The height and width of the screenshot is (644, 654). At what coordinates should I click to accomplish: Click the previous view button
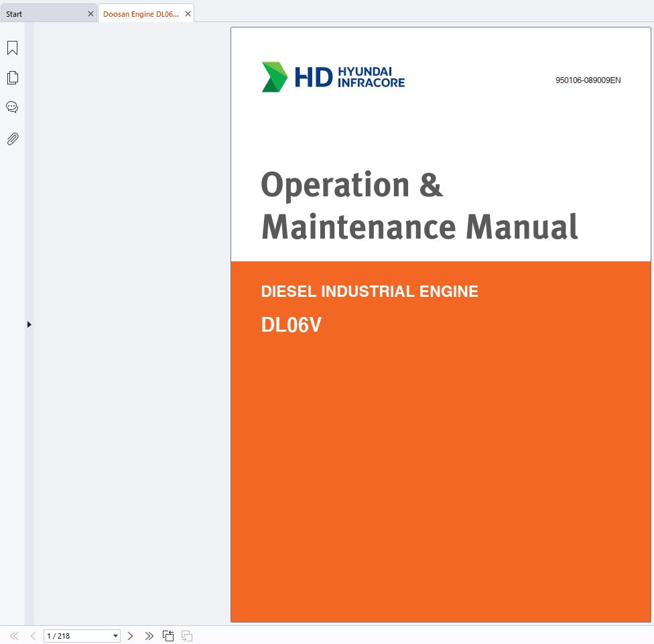click(x=168, y=635)
